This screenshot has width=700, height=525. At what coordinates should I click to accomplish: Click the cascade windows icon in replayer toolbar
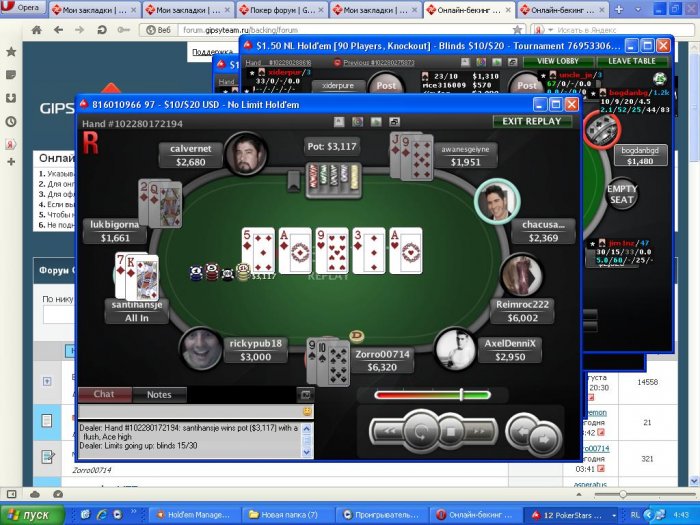click(x=395, y=122)
